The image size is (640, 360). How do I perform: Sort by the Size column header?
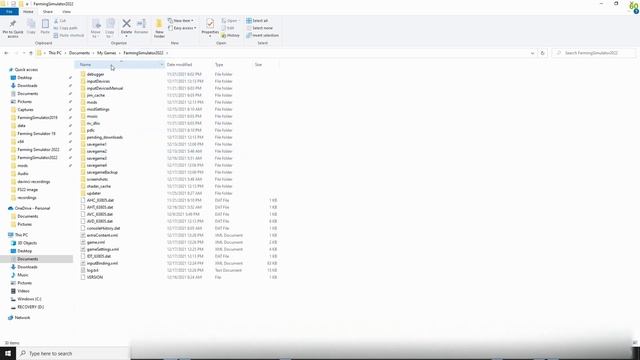click(x=265, y=64)
